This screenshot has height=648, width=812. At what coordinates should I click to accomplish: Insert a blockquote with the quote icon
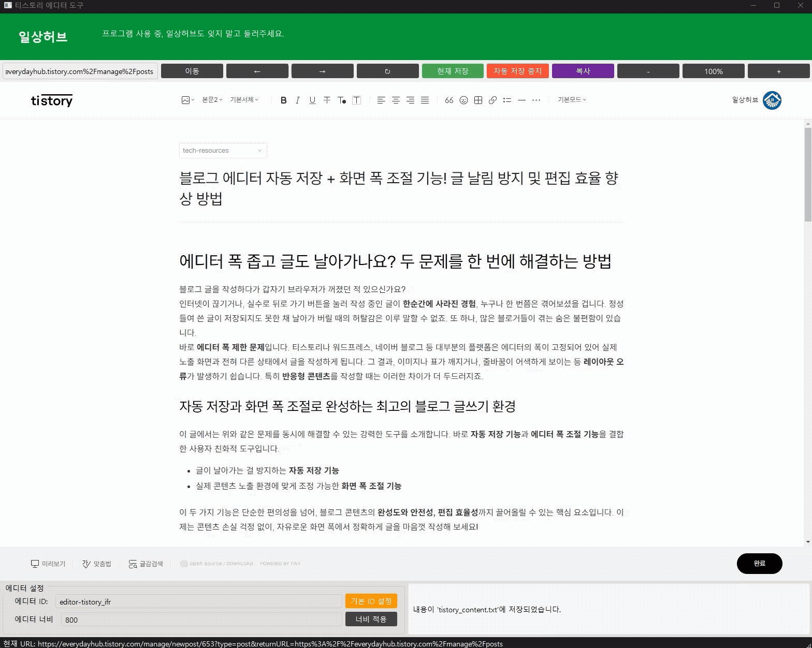pos(449,100)
